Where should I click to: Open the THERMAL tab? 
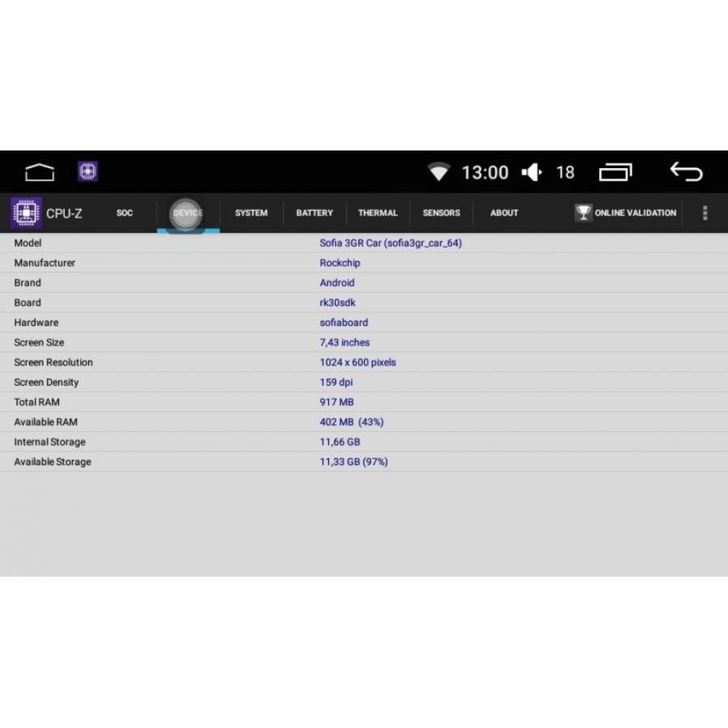[x=377, y=213]
